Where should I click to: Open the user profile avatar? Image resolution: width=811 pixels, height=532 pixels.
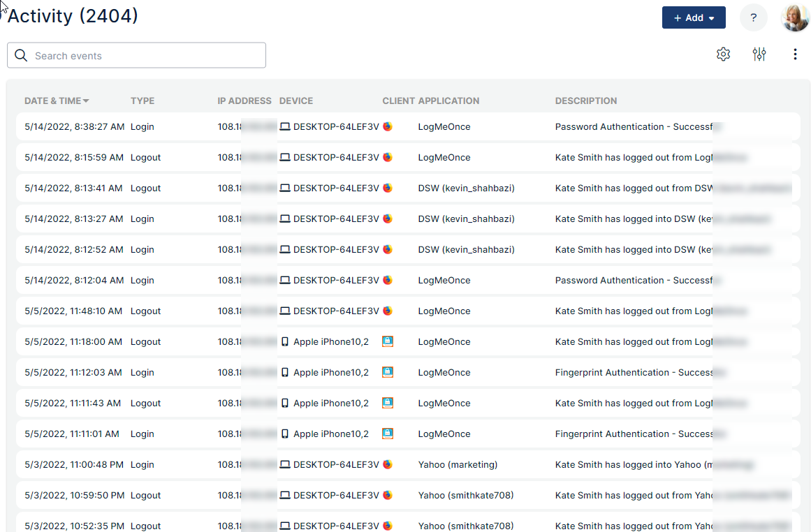(795, 17)
